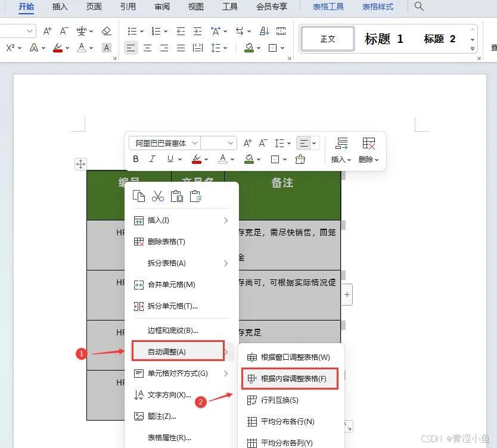497x448 pixels.
Task: Click floating toolbar border icon
Action: point(275,159)
